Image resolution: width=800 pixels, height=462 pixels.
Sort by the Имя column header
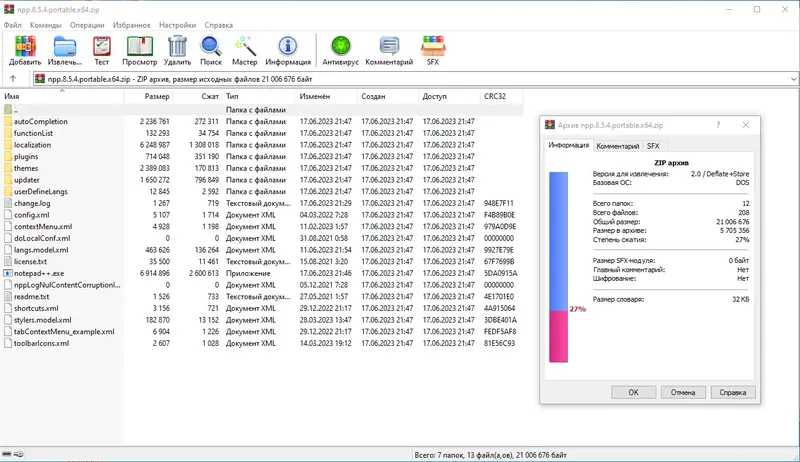pyautogui.click(x=62, y=96)
